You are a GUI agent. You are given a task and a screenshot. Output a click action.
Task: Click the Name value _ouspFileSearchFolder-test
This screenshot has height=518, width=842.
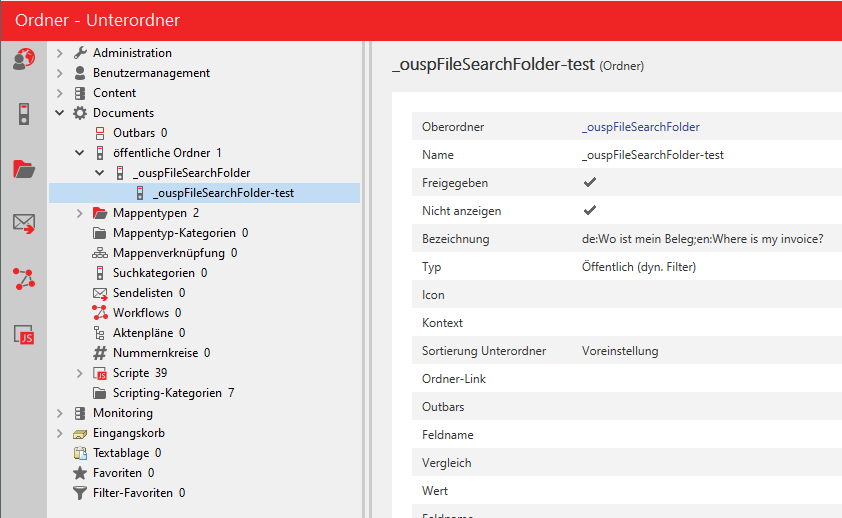pos(653,155)
